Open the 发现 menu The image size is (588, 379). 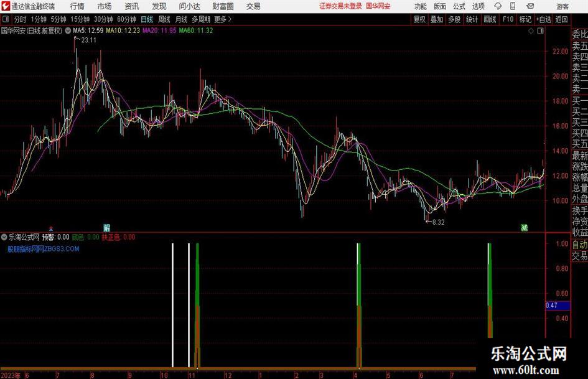[x=159, y=6]
